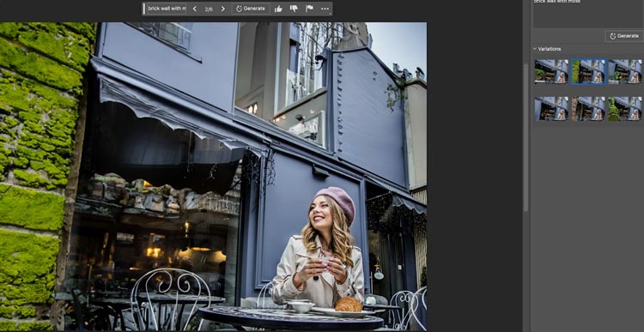Click the thumbs down icon
Viewport: 644px width, 332px height.
tap(294, 9)
